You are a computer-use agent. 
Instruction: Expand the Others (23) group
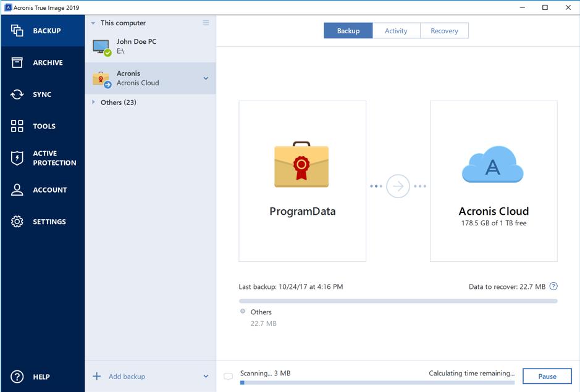tap(93, 102)
